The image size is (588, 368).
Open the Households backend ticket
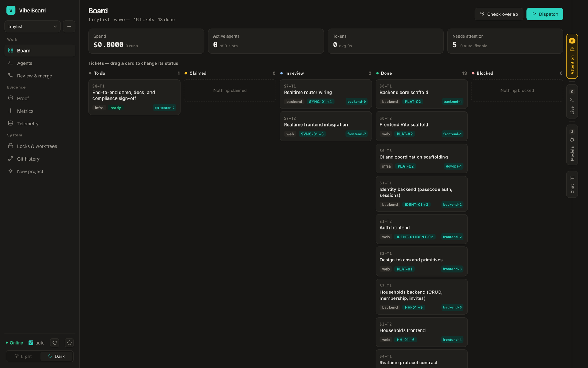[x=421, y=297]
